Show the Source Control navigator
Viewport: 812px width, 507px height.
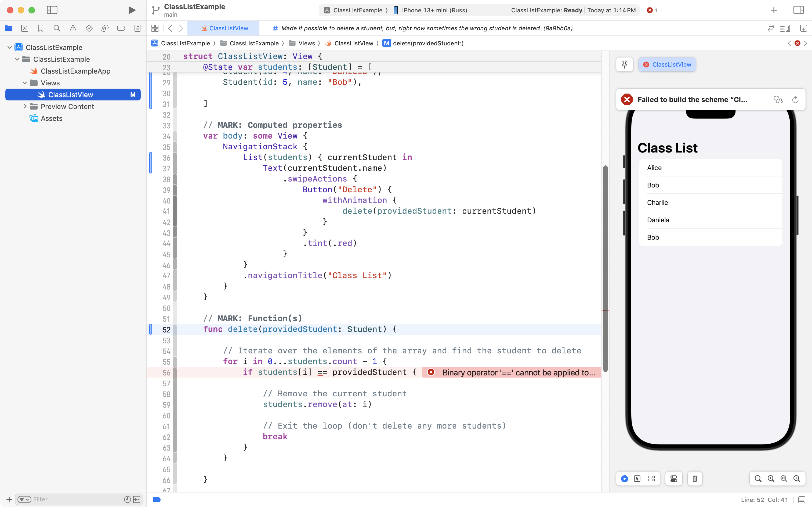coord(24,28)
